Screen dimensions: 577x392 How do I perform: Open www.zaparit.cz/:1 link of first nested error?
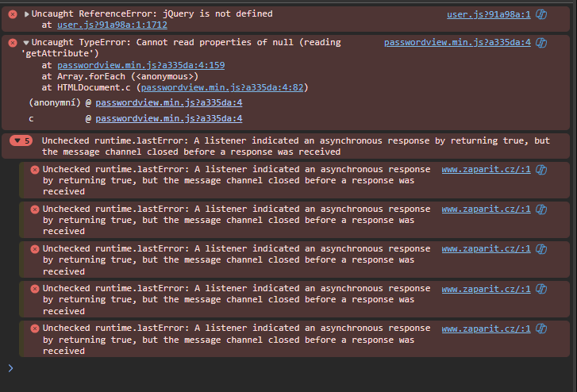pyautogui.click(x=486, y=170)
